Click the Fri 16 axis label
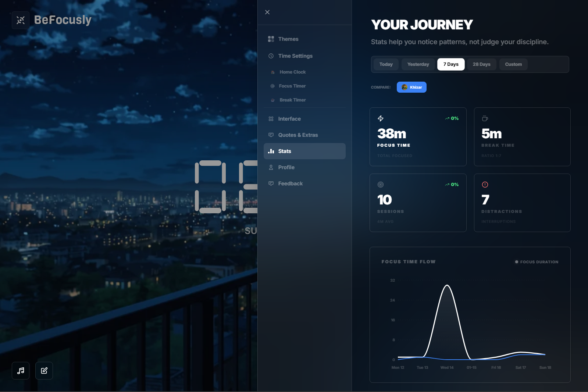The width and height of the screenshot is (588, 392). (496, 367)
